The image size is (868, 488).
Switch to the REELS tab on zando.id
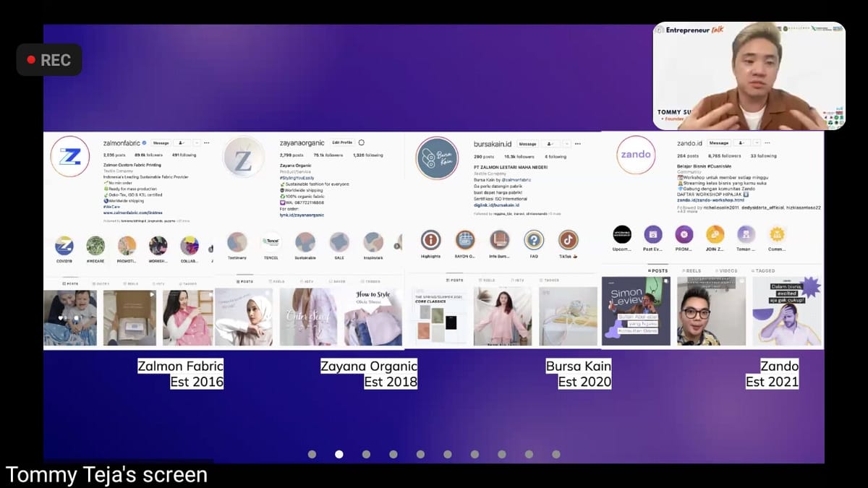692,270
